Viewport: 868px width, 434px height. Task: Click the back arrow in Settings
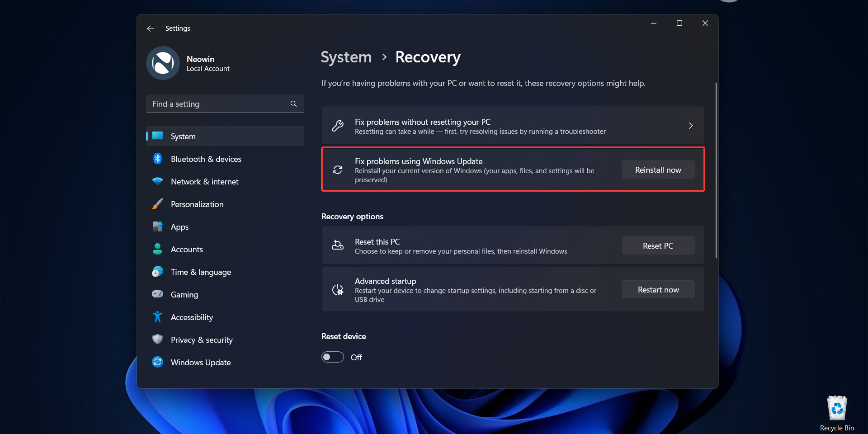pos(151,28)
